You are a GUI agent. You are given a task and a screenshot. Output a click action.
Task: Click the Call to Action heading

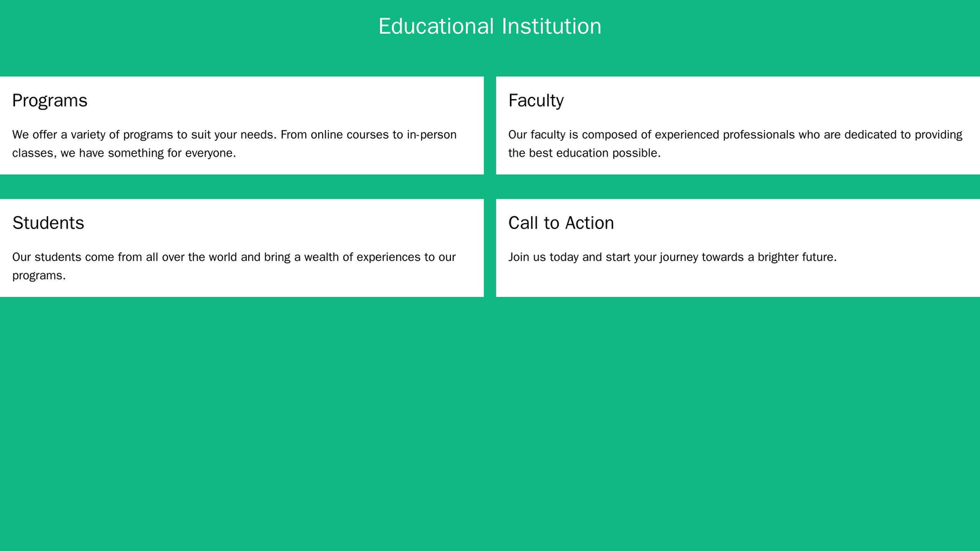point(561,223)
